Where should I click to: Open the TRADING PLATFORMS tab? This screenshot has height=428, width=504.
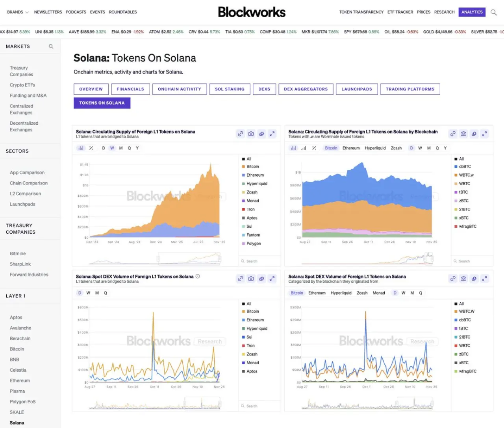(410, 89)
